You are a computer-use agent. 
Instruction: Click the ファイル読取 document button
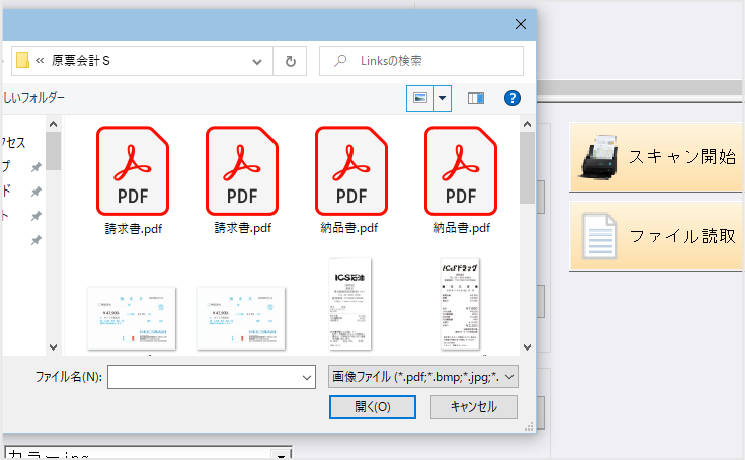tap(656, 236)
